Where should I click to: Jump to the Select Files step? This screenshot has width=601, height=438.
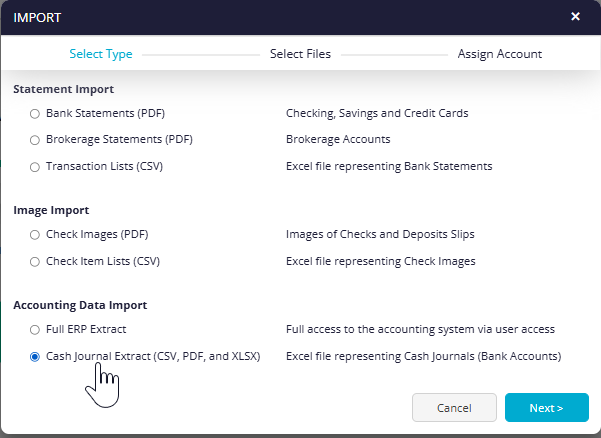click(300, 54)
